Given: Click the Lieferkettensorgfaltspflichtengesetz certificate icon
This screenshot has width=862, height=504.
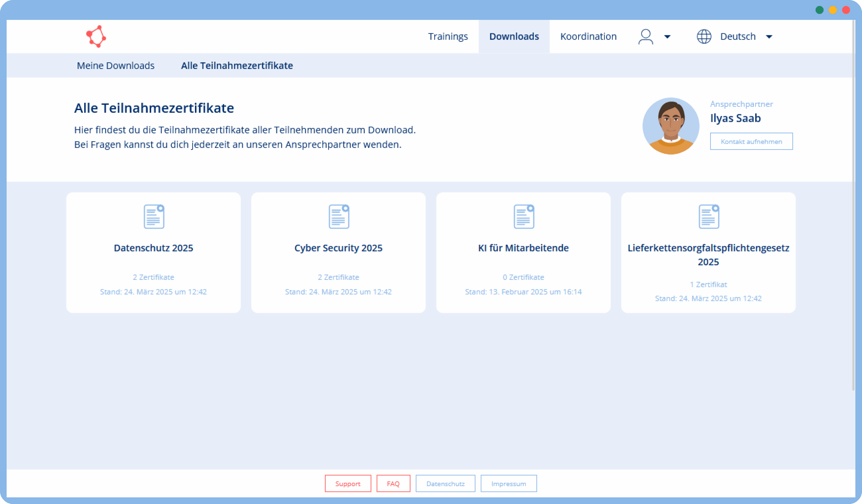Looking at the screenshot, I should tap(708, 216).
